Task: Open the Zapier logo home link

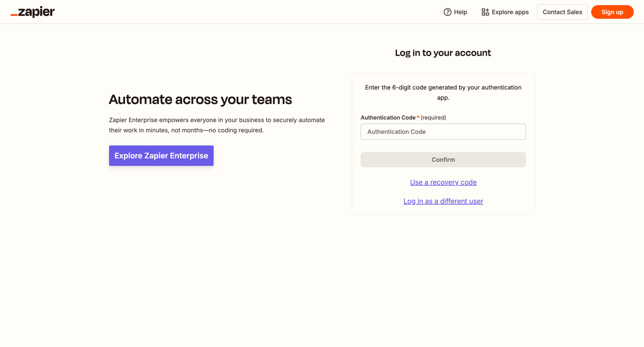Action: pyautogui.click(x=32, y=12)
